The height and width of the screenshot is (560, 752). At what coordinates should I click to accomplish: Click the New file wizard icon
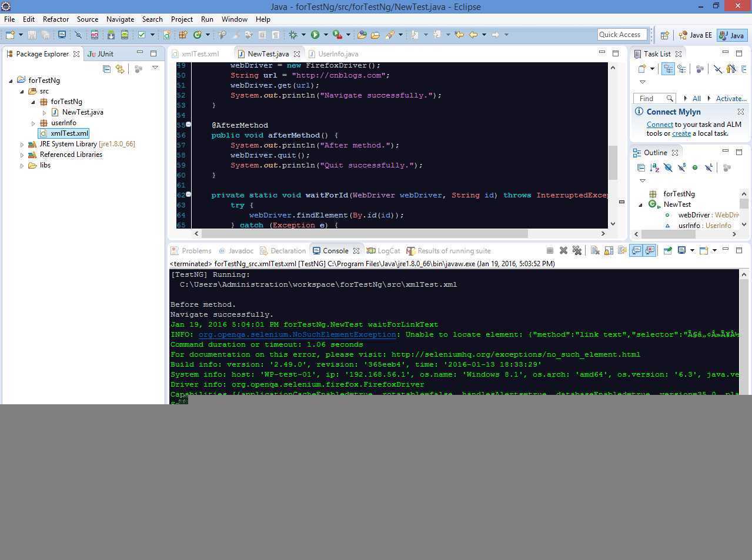10,35
